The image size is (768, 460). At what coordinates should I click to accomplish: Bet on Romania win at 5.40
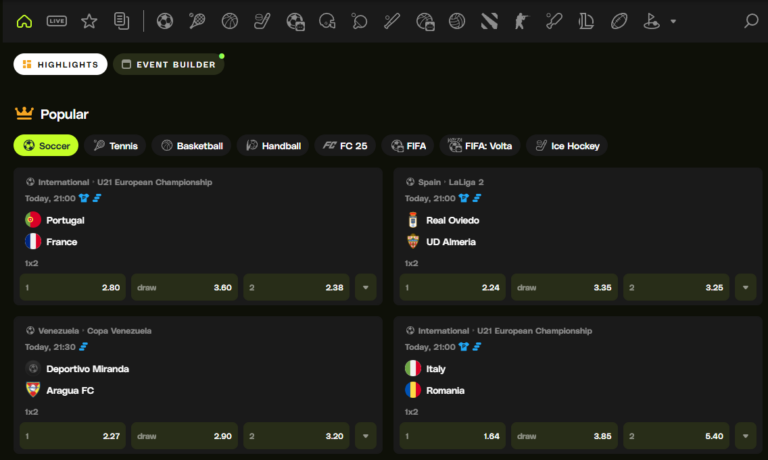676,436
